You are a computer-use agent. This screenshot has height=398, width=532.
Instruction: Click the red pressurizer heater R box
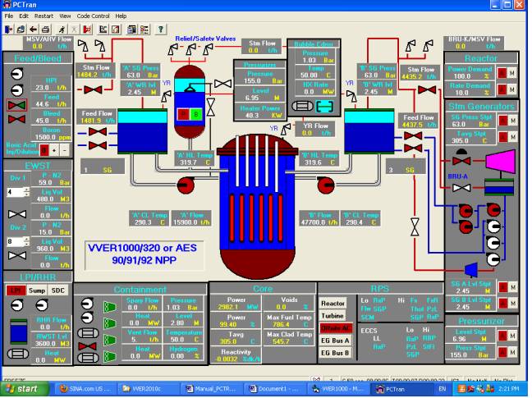(x=184, y=114)
